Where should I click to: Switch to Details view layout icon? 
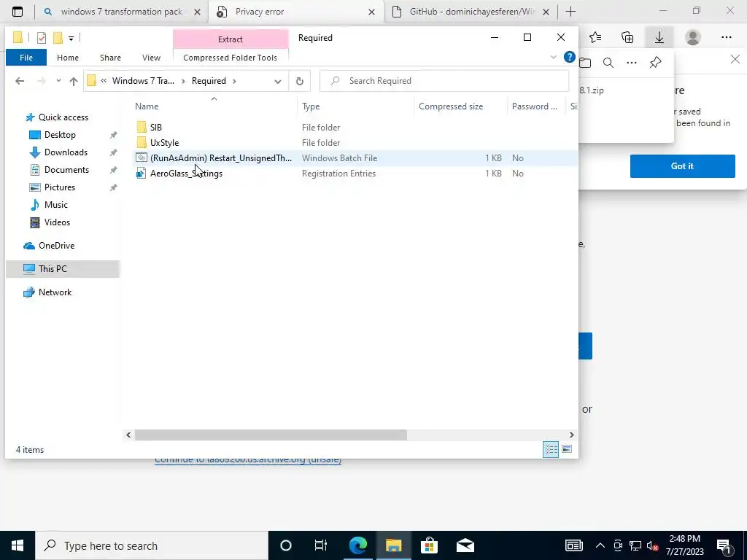(551, 449)
